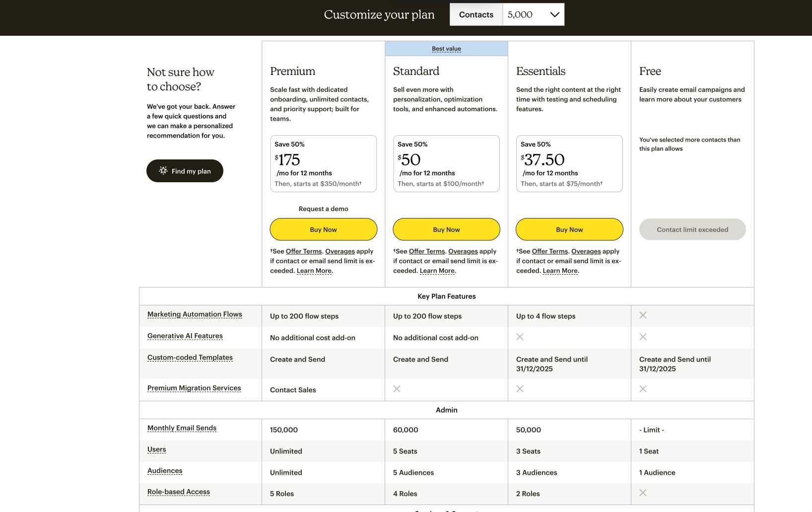Click the Users feature label
This screenshot has height=512, width=812.
[157, 449]
